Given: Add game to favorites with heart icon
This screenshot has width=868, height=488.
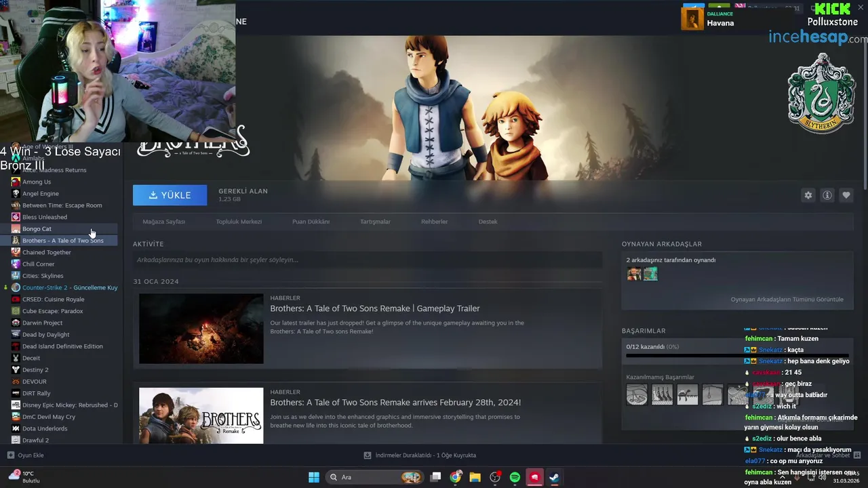Looking at the screenshot, I should point(846,195).
